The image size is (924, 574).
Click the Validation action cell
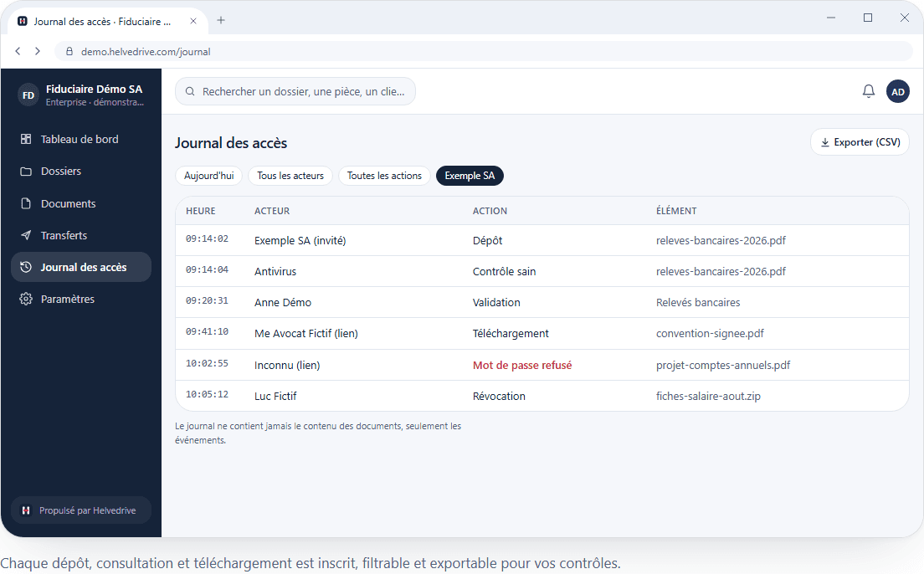[x=496, y=302]
